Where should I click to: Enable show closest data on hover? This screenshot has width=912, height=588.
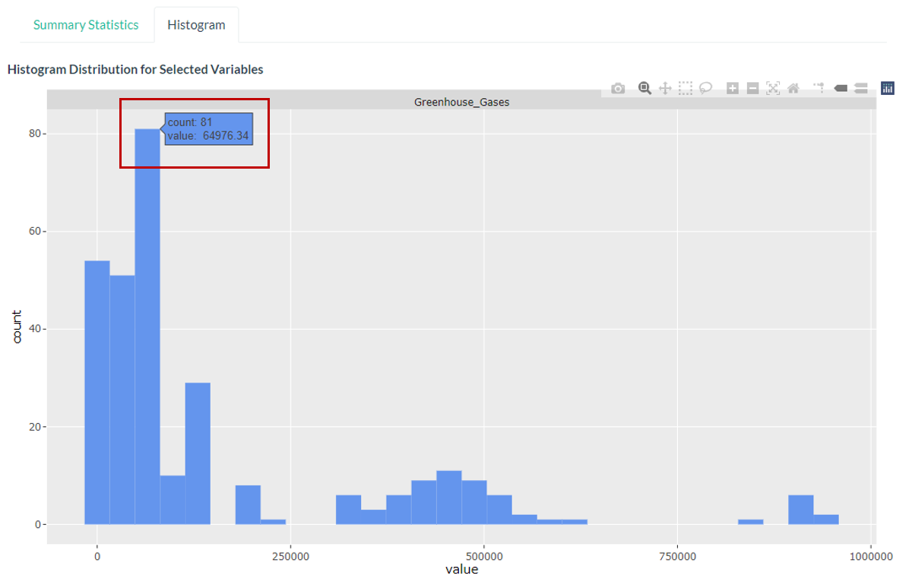pyautogui.click(x=841, y=88)
